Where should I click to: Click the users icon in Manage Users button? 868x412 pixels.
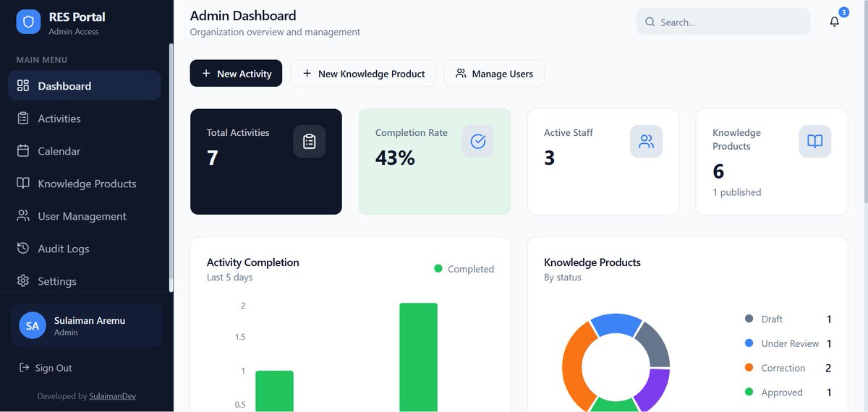(461, 73)
